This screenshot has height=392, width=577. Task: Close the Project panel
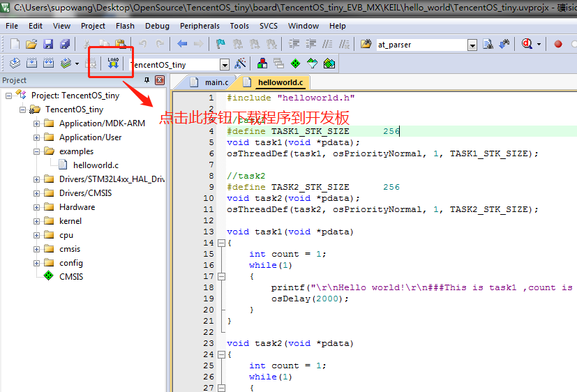[x=160, y=80]
